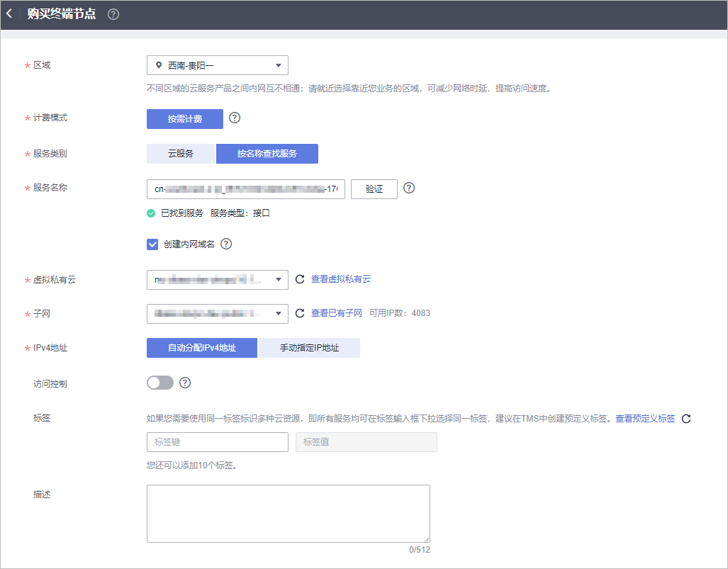Select 按名称查找服务 option
The width and height of the screenshot is (728, 569).
[267, 154]
